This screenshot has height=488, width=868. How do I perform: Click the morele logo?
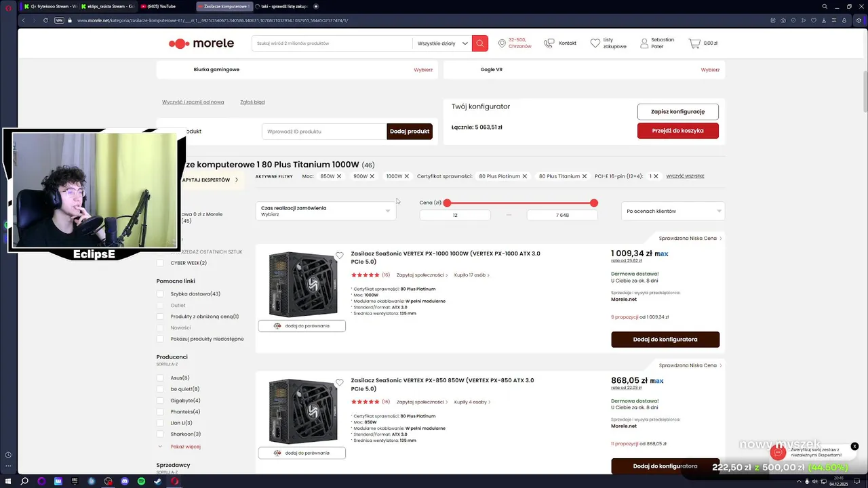click(201, 43)
